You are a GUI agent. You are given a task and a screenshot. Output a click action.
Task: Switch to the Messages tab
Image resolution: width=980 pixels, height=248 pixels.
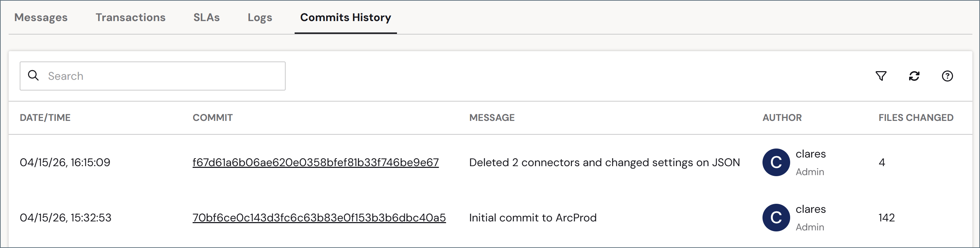coord(41,18)
